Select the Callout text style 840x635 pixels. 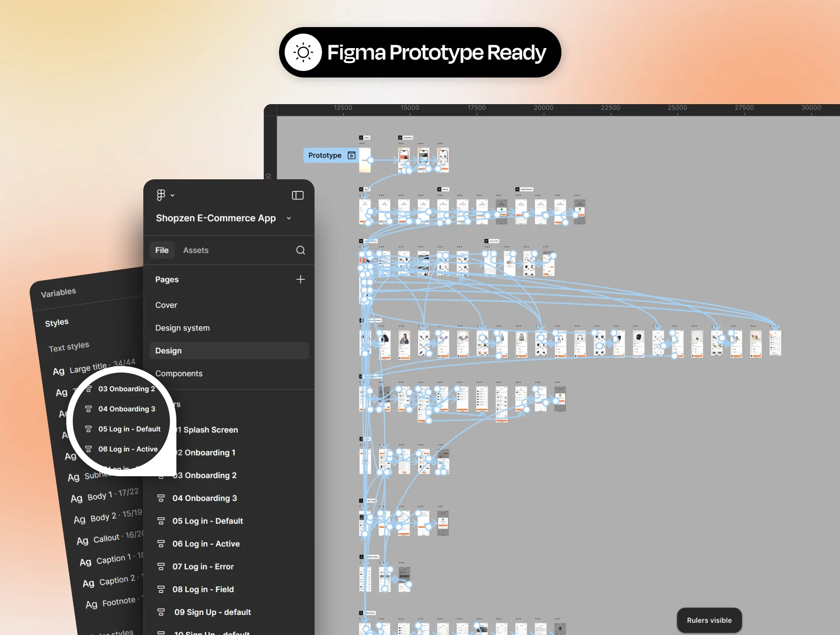111,537
